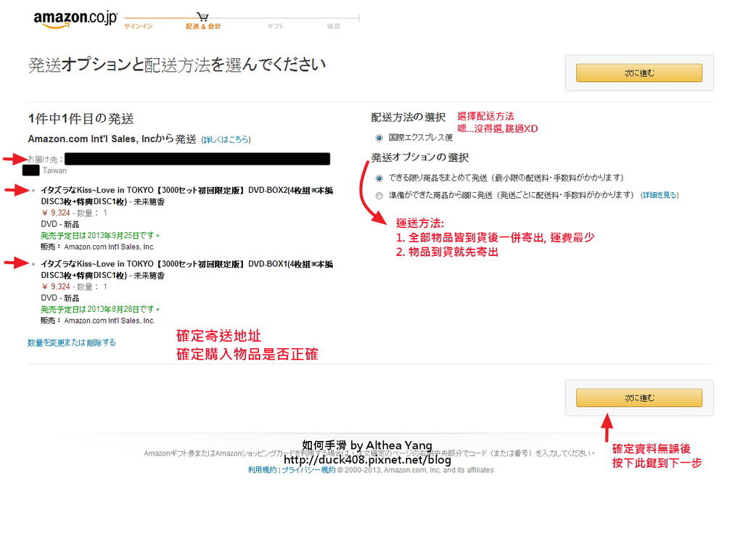This screenshot has height=560, width=743.
Task: Click 1件中1件目の発送 heading
Action: [81, 118]
